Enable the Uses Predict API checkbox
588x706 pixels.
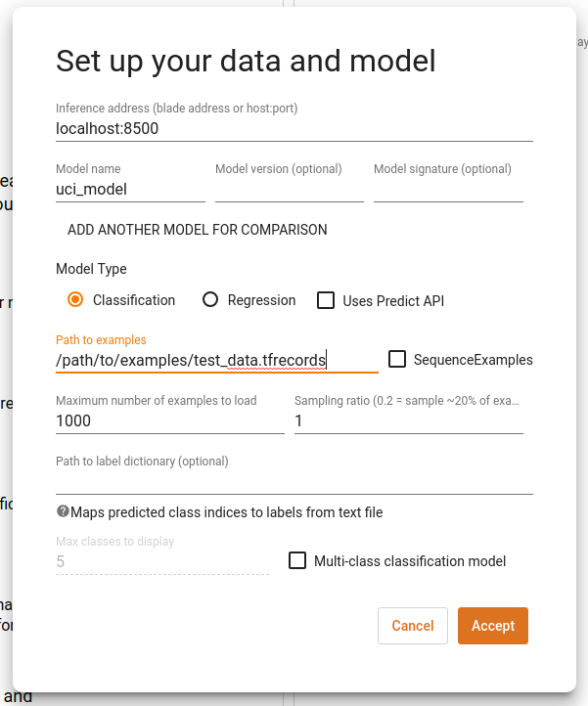click(x=326, y=300)
